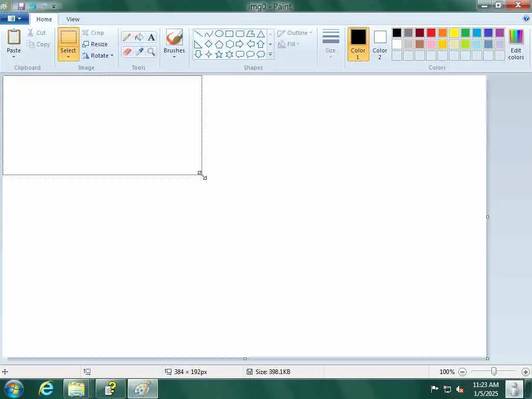This screenshot has height=399, width=532.
Task: Open the Paint file menu button
Action: pyautogui.click(x=14, y=19)
